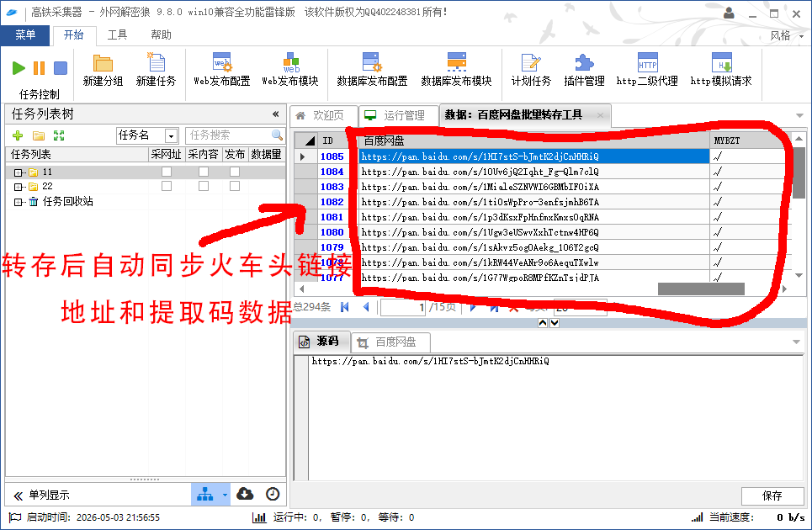The image size is (812, 530).
Task: Go to next page of data grid
Action: (x=473, y=307)
